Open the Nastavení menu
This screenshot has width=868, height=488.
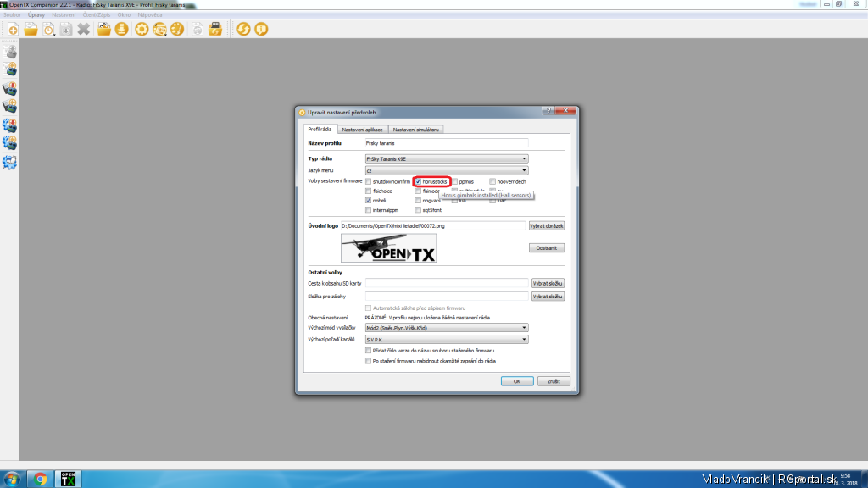64,15
